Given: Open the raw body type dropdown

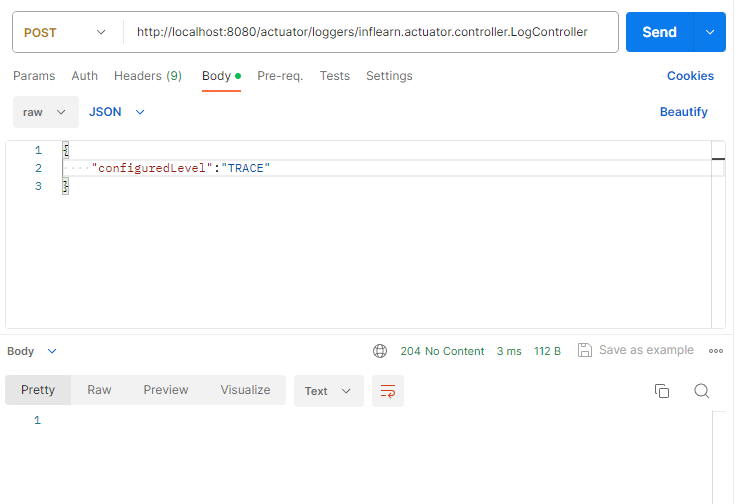Looking at the screenshot, I should (x=46, y=112).
